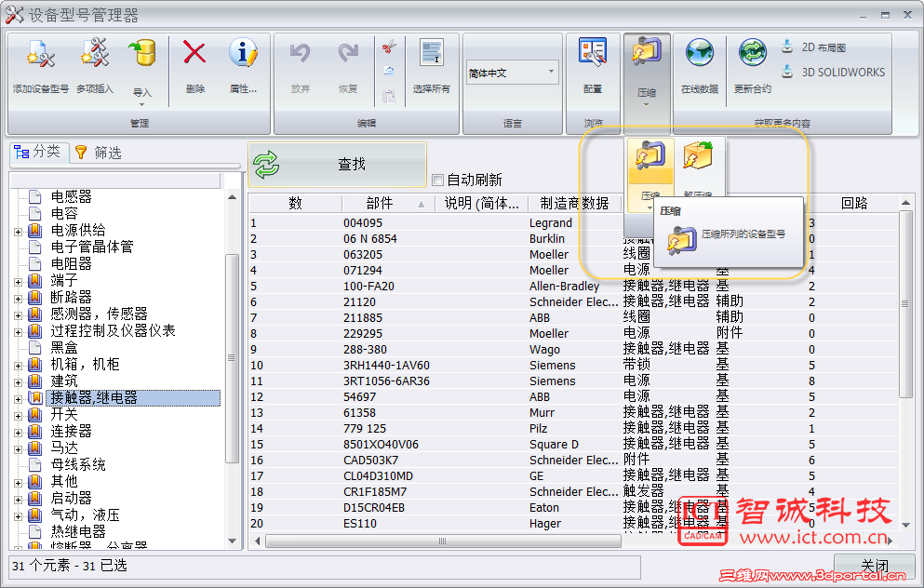This screenshot has height=588, width=924.
Task: Click the 压缩 icon in the ribbon
Action: click(647, 52)
